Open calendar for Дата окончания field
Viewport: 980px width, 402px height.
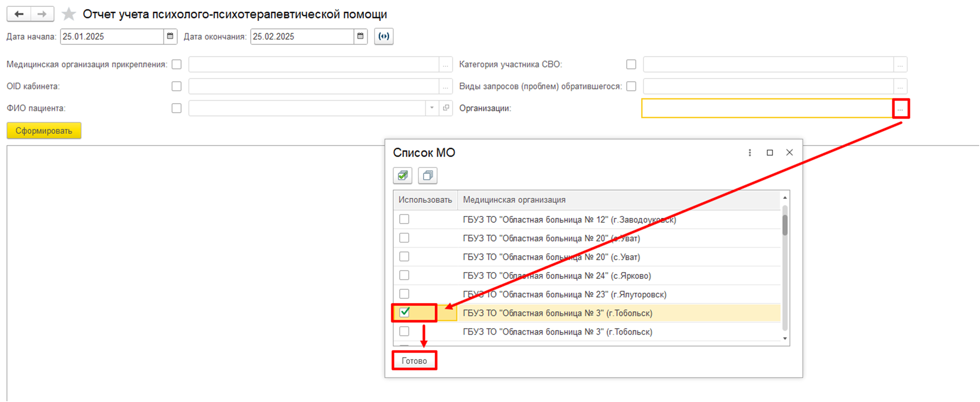[x=360, y=36]
